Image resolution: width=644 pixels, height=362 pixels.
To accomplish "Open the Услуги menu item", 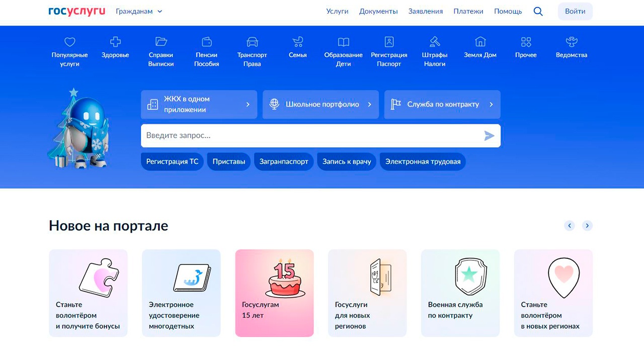I will click(x=337, y=11).
